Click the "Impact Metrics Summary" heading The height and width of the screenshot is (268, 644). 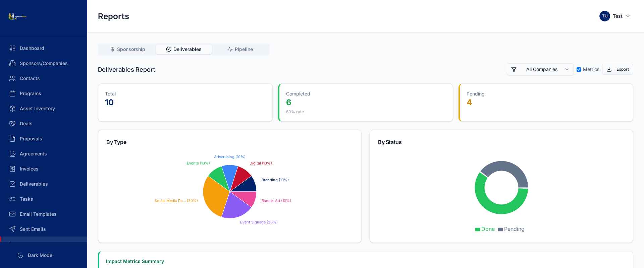pyautogui.click(x=135, y=261)
